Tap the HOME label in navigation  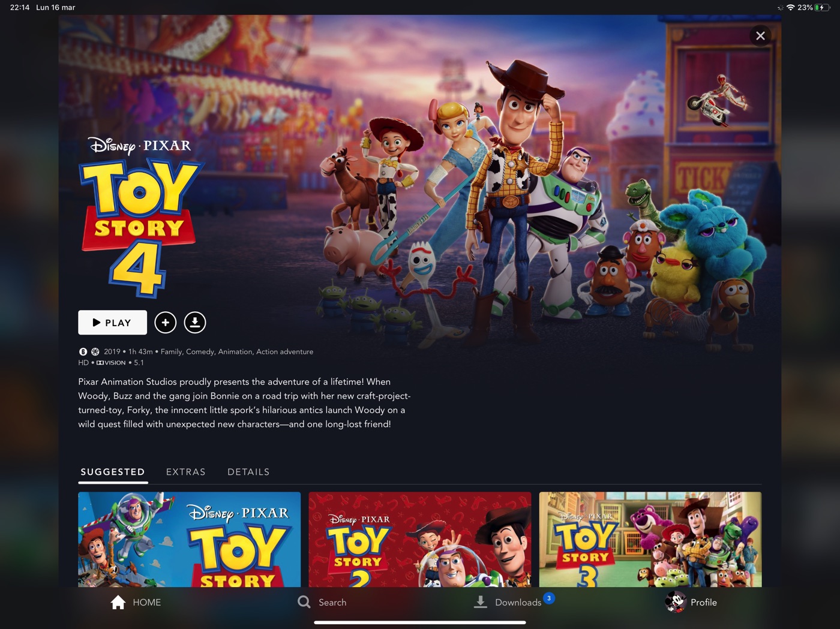coord(147,602)
